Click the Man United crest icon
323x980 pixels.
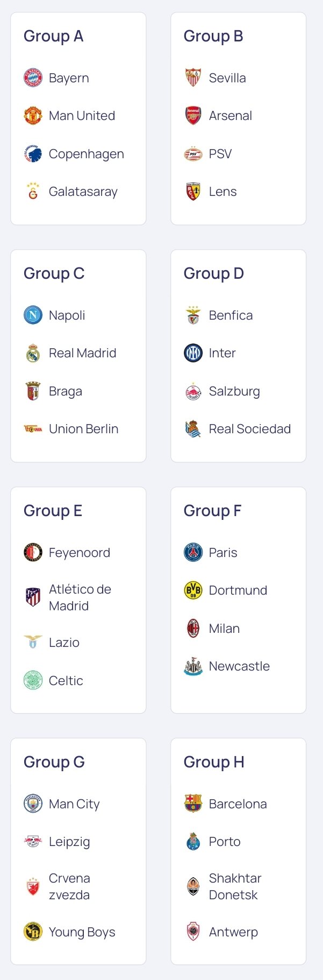(x=33, y=116)
